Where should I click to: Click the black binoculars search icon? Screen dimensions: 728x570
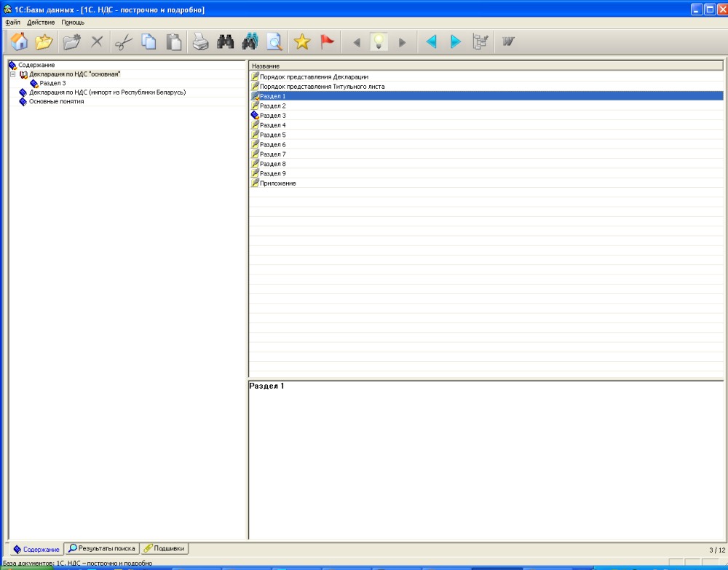click(x=225, y=42)
